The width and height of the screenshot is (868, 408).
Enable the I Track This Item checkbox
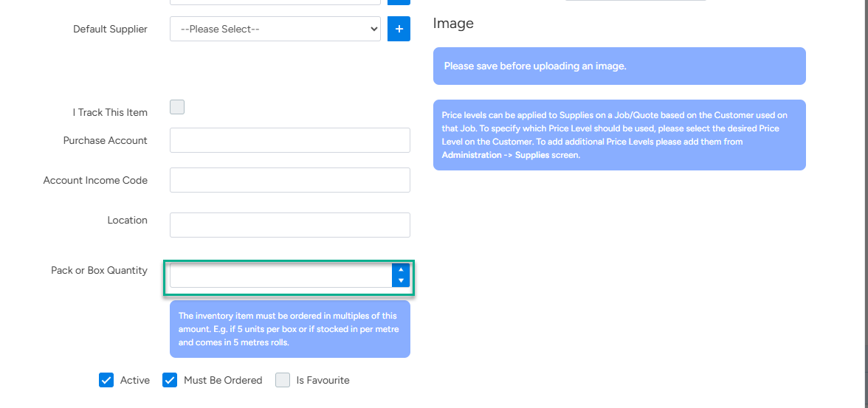(177, 108)
